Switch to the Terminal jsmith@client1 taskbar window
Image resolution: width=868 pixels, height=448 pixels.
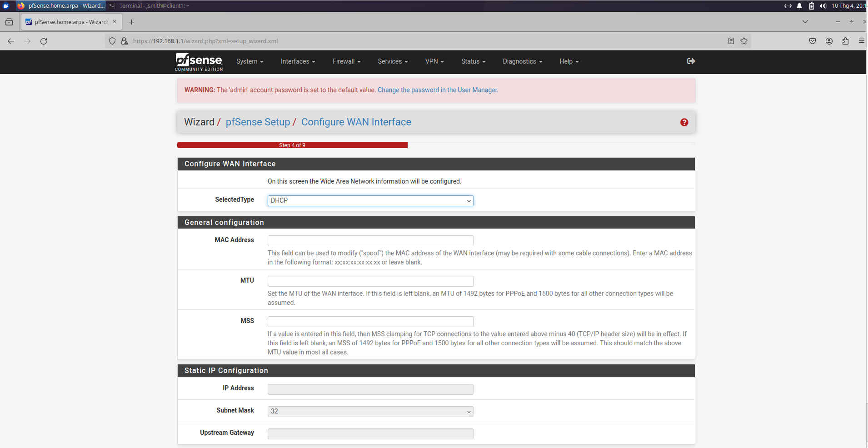(149, 6)
